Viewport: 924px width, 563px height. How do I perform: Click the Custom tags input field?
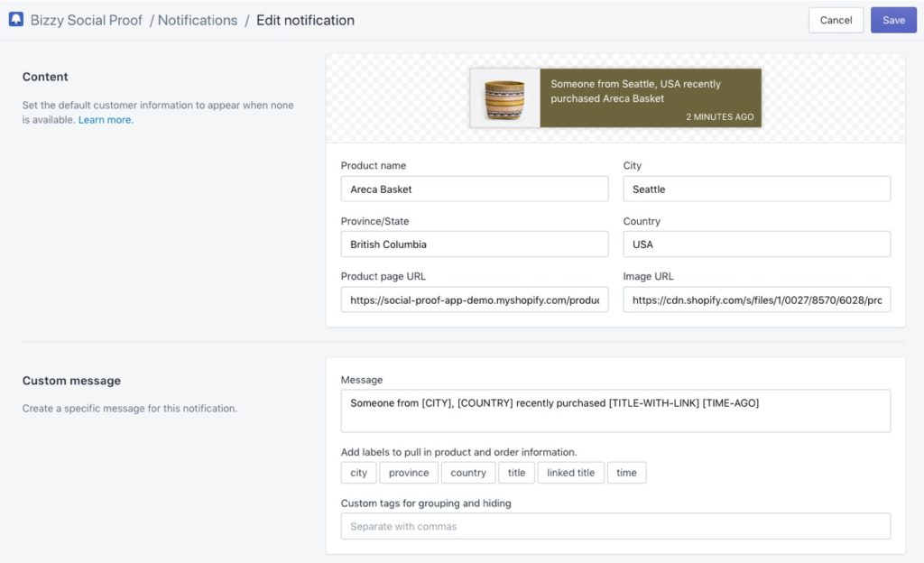tap(615, 526)
